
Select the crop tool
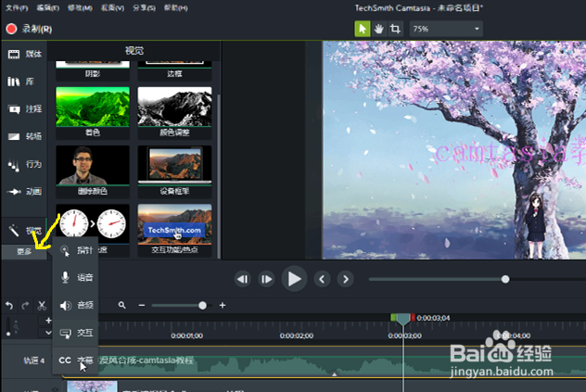pos(395,29)
